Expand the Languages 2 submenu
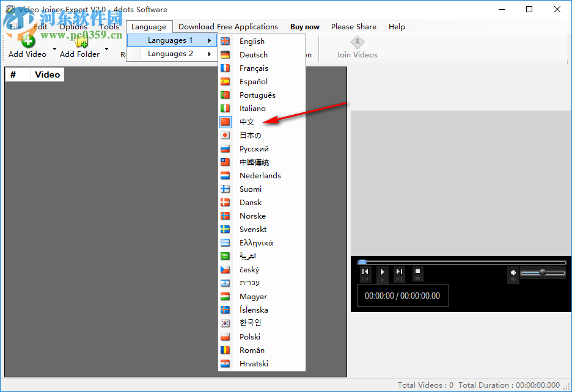The image size is (572, 392). click(172, 53)
